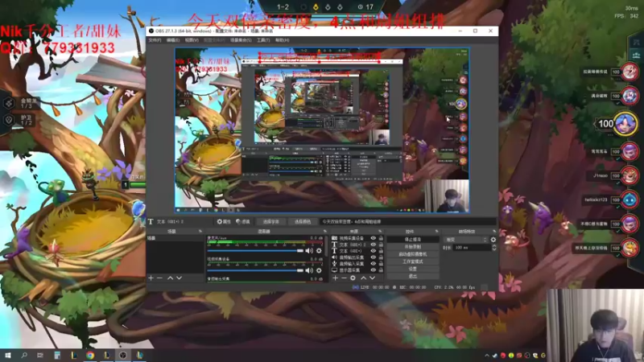
Task: Open the 场景集合(S) menu in OBS
Action: (241, 40)
